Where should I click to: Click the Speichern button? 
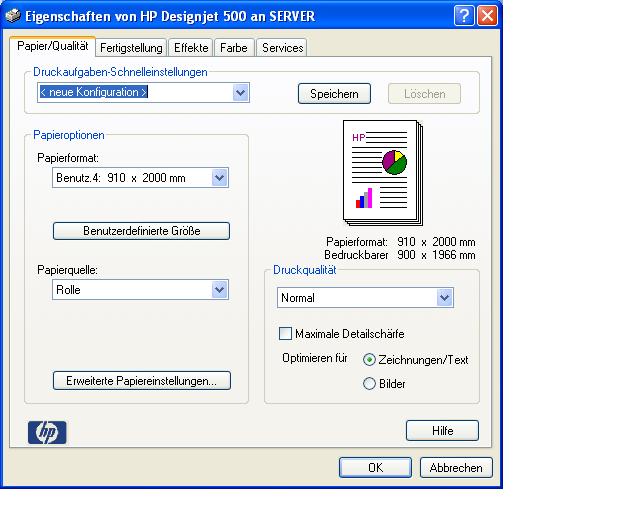click(x=334, y=94)
